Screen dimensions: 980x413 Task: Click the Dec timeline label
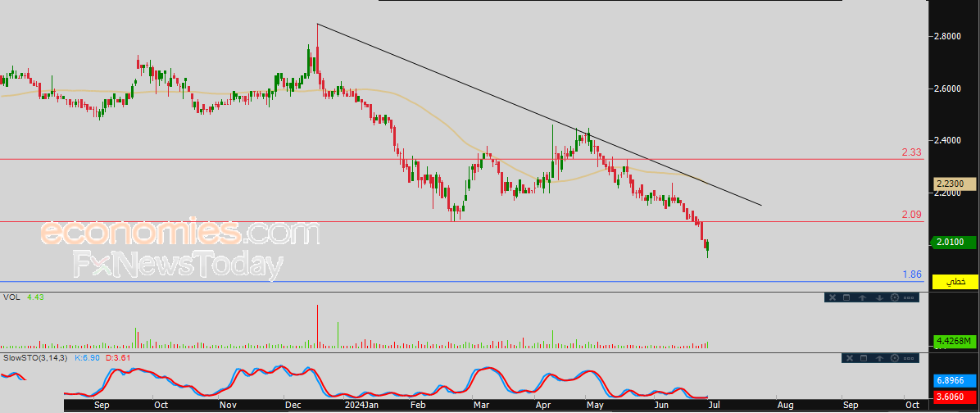click(x=292, y=405)
